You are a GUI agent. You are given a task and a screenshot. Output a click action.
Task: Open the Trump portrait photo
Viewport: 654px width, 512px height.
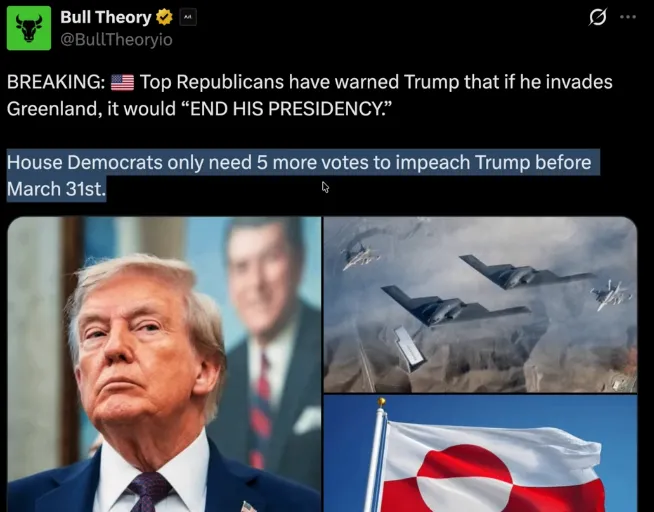(164, 364)
